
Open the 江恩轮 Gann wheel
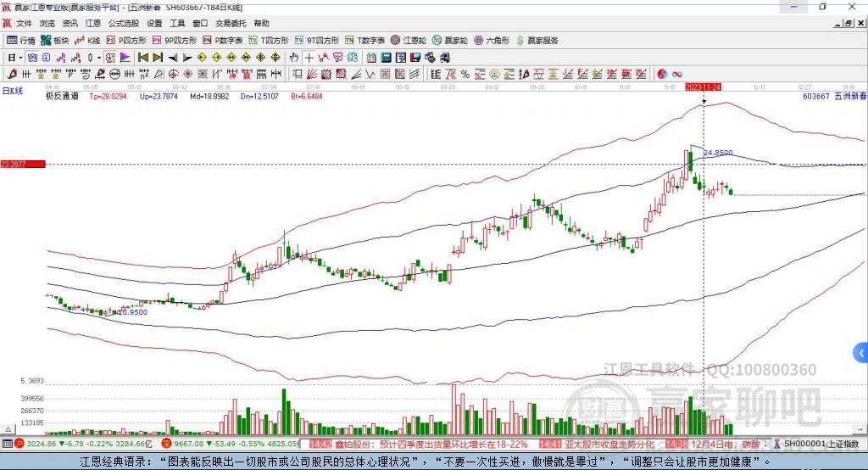[x=409, y=41]
